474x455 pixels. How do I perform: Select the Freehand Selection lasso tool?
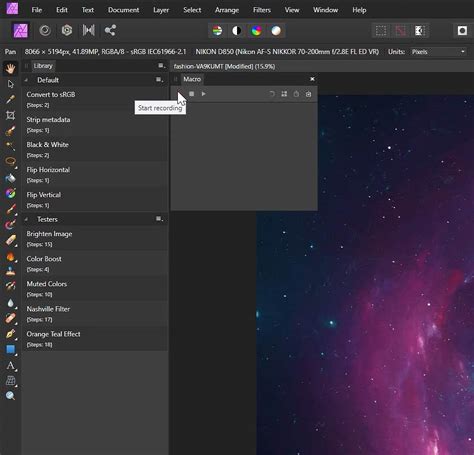click(10, 161)
